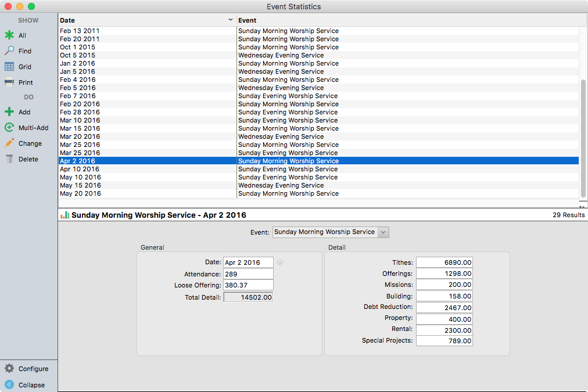Screen dimensions: 588x392
Task: Click the Print printer icon
Action: (9, 82)
